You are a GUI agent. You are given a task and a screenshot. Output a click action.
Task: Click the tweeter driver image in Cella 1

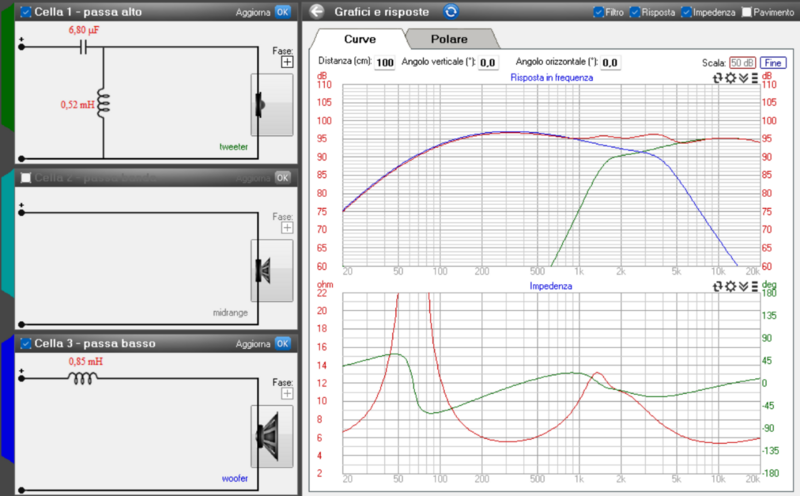[x=260, y=104]
